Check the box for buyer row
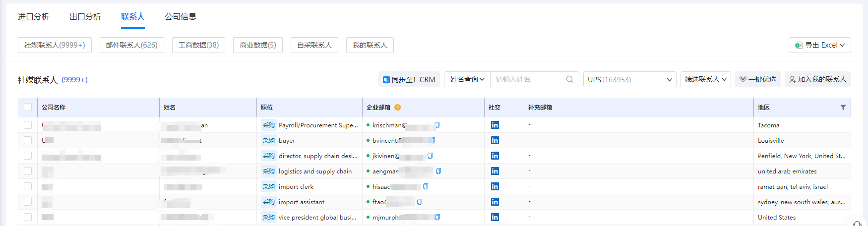The height and width of the screenshot is (226, 868). [28, 140]
